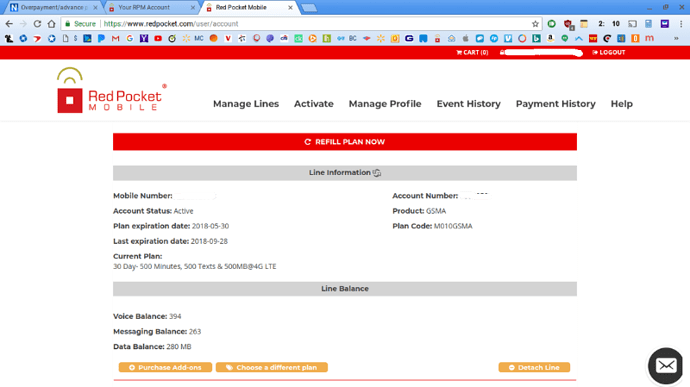Show hidden bookmarks with the double chevron
The height and width of the screenshot is (387, 690).
[x=676, y=38]
